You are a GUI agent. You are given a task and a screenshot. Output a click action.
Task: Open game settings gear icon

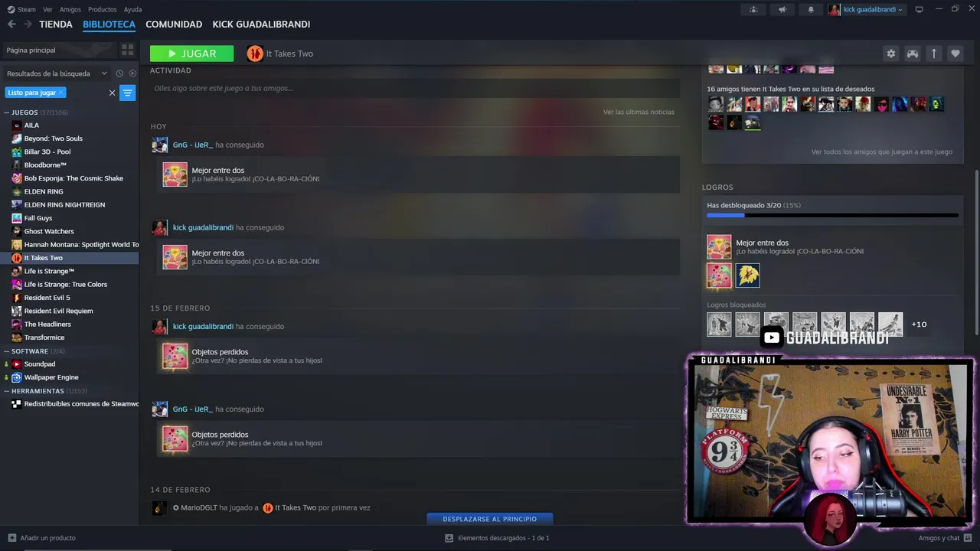(x=890, y=54)
